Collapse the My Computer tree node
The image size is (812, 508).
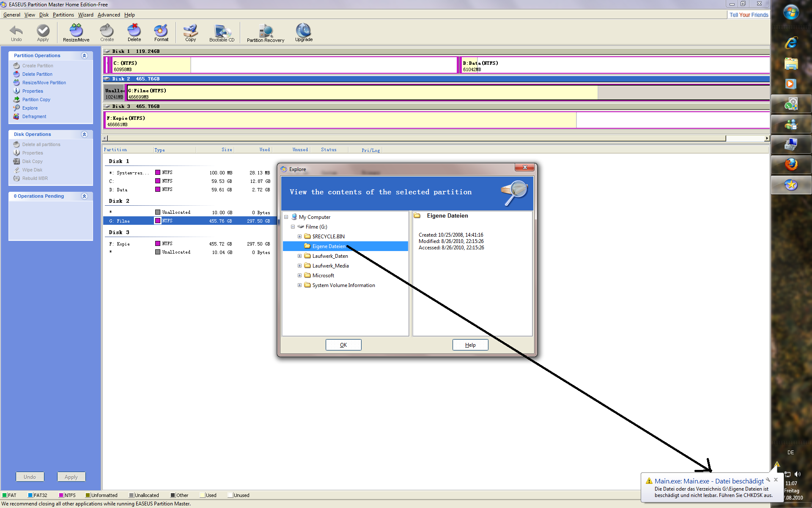click(286, 217)
